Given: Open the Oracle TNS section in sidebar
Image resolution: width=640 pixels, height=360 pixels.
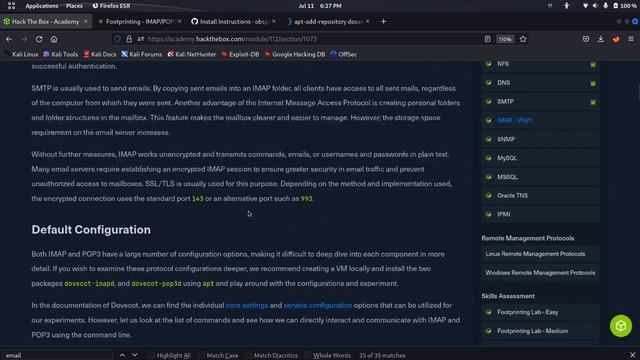Looking at the screenshot, I should tap(540, 196).
